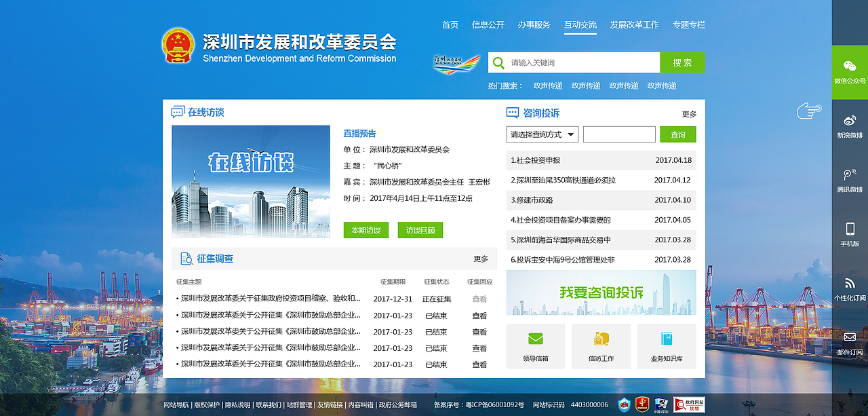The image size is (868, 416).
Task: Open item 6.投诉宝安中海9号公馆管理处非
Action: [601, 259]
